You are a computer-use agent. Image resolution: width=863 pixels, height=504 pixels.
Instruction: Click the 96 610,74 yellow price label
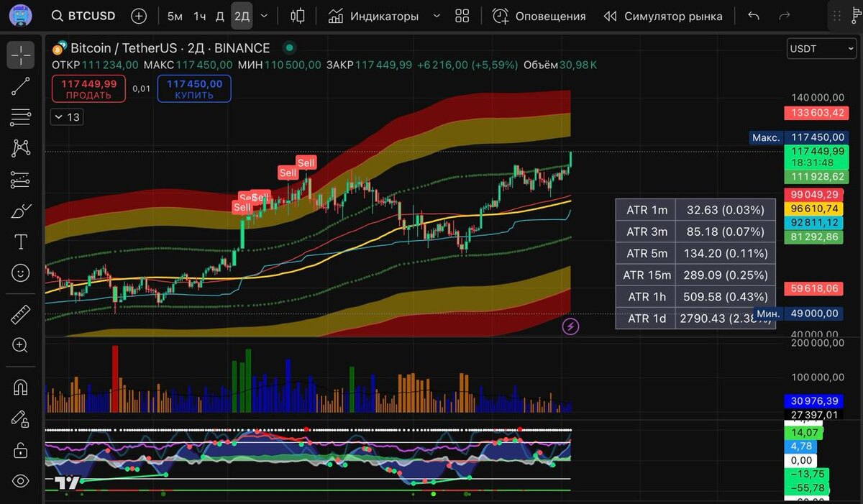(x=815, y=209)
